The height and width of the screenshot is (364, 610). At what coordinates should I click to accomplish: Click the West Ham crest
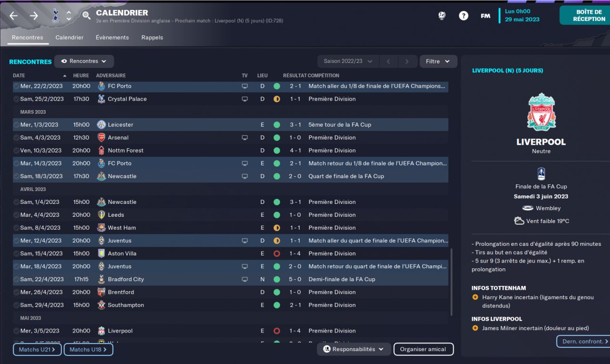(101, 228)
